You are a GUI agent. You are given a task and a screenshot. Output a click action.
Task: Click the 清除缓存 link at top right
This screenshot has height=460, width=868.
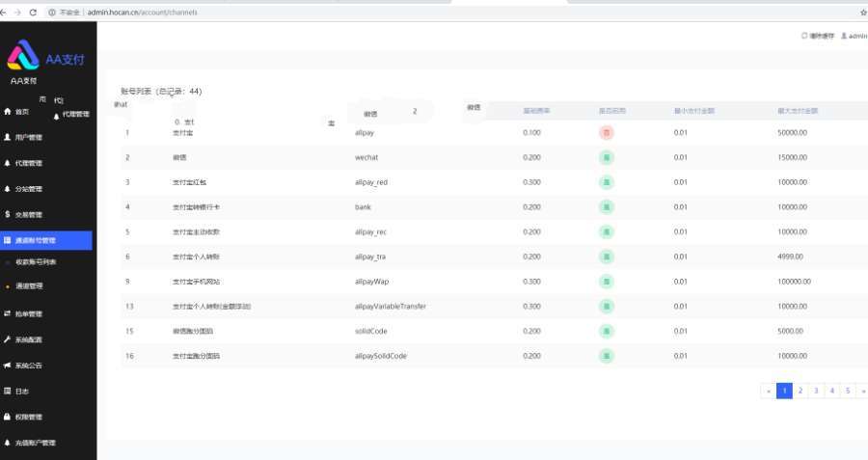click(x=820, y=36)
